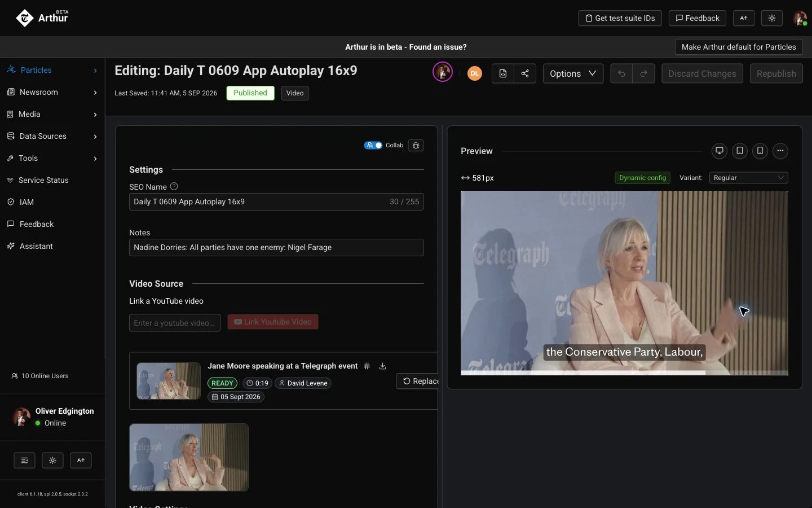Click Make Arthur default for Particles
The image size is (812, 508).
pos(739,47)
